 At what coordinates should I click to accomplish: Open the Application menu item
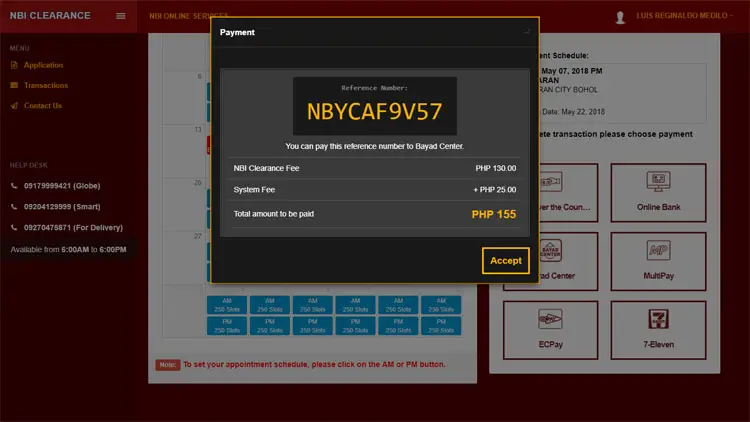[44, 65]
